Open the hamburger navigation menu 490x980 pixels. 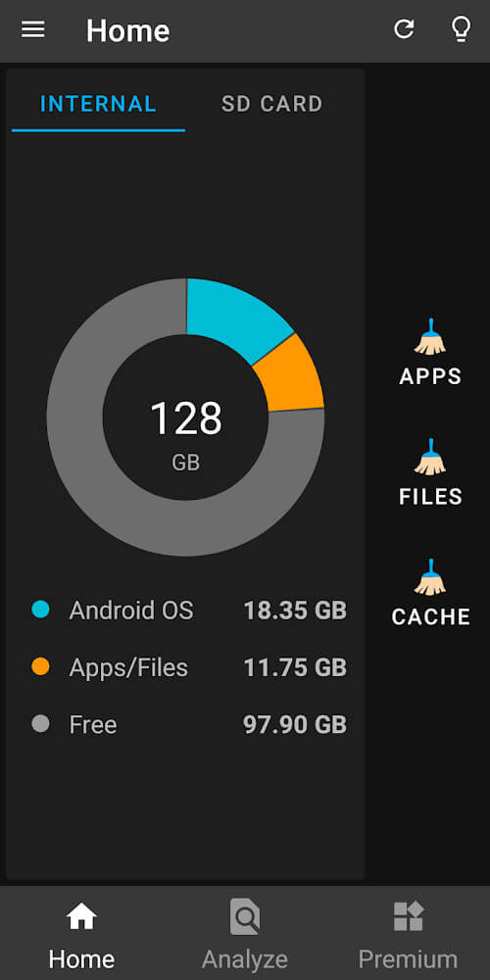point(33,29)
